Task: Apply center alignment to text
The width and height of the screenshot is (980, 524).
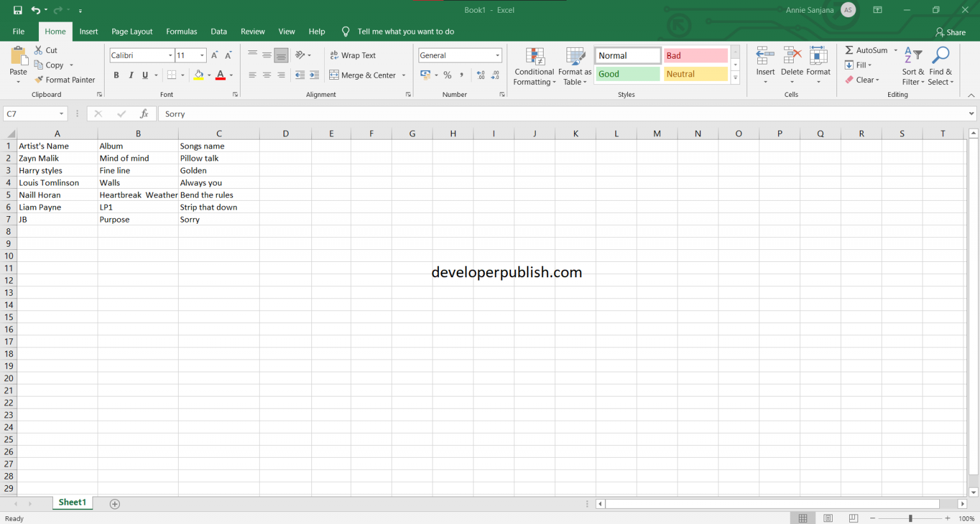Action: pos(267,75)
